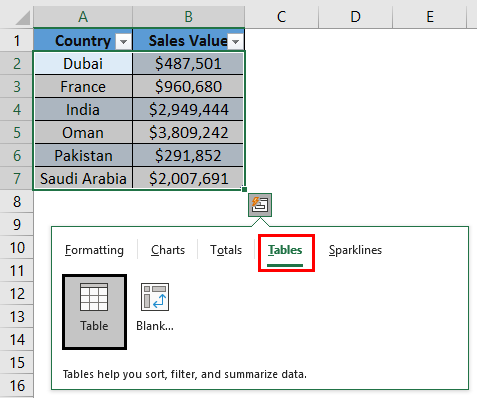The height and width of the screenshot is (398, 477).
Task: Select row 4 header
Action: 17,110
